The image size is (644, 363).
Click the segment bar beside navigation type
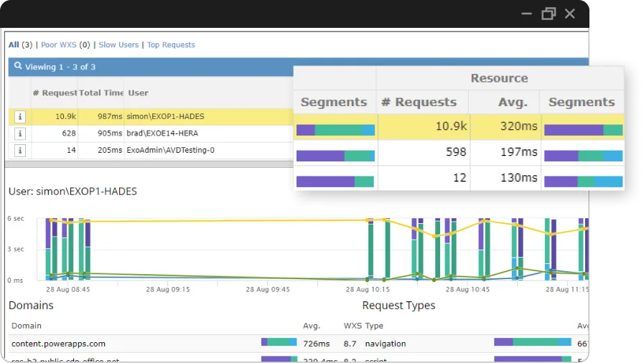(x=533, y=341)
